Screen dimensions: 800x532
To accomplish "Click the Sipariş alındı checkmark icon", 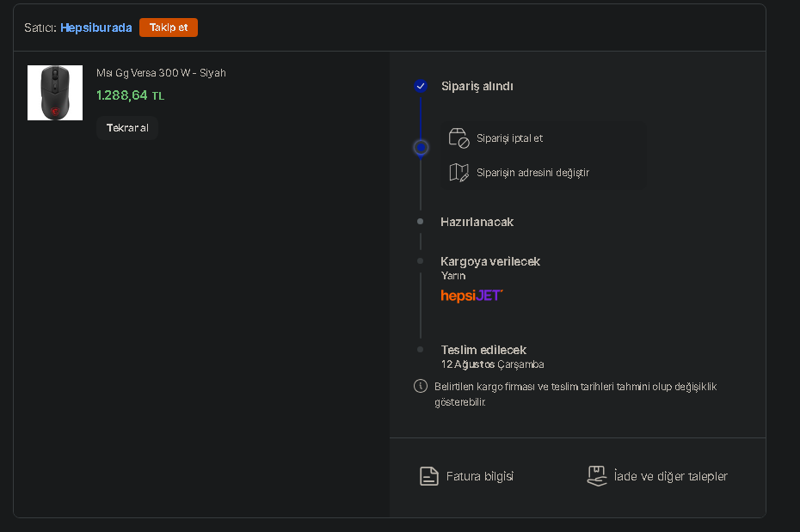I will (421, 86).
